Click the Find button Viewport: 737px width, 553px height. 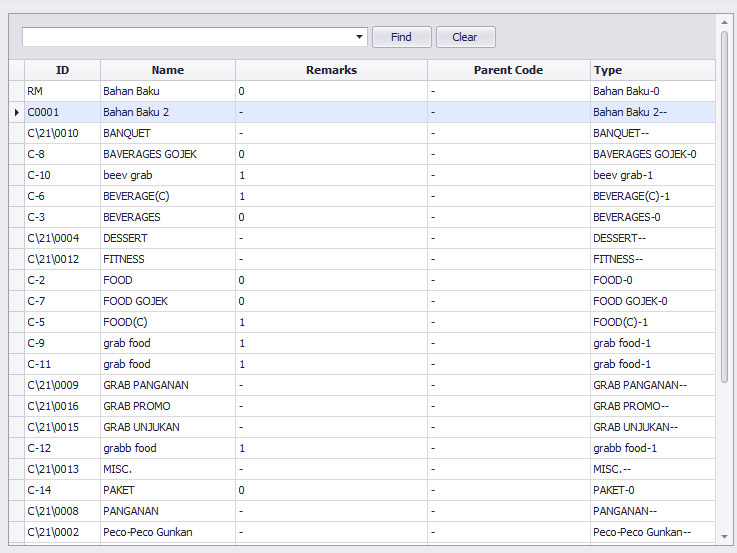(x=401, y=37)
